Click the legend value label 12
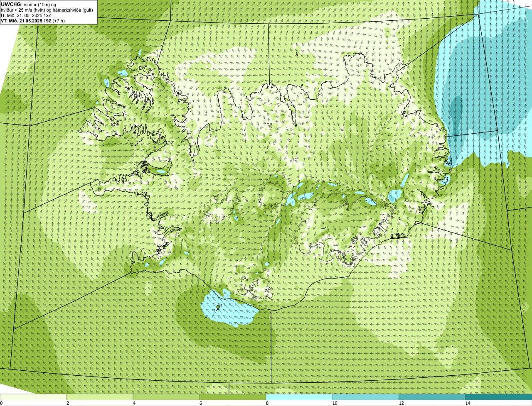Viewport: 532px width, 406px height. click(x=401, y=403)
